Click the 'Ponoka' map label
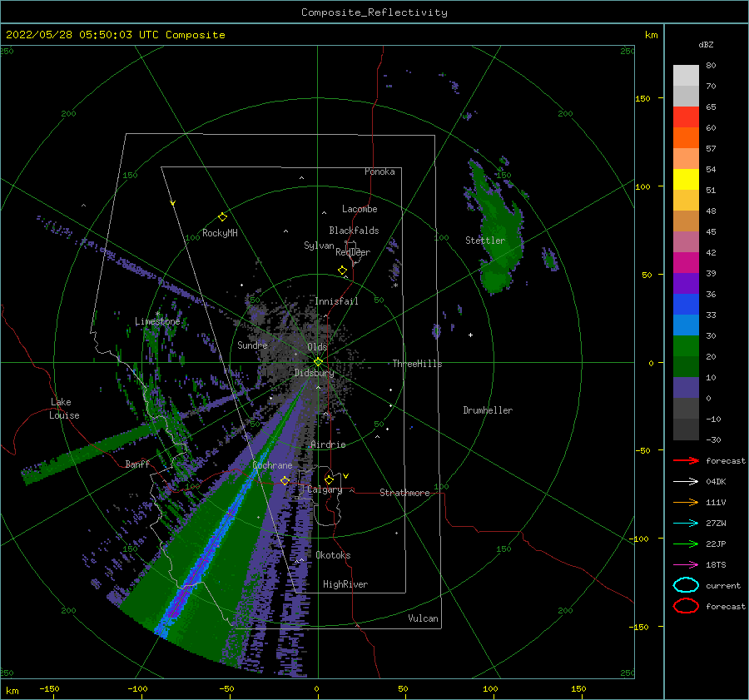The height and width of the screenshot is (700, 749). pyautogui.click(x=379, y=171)
